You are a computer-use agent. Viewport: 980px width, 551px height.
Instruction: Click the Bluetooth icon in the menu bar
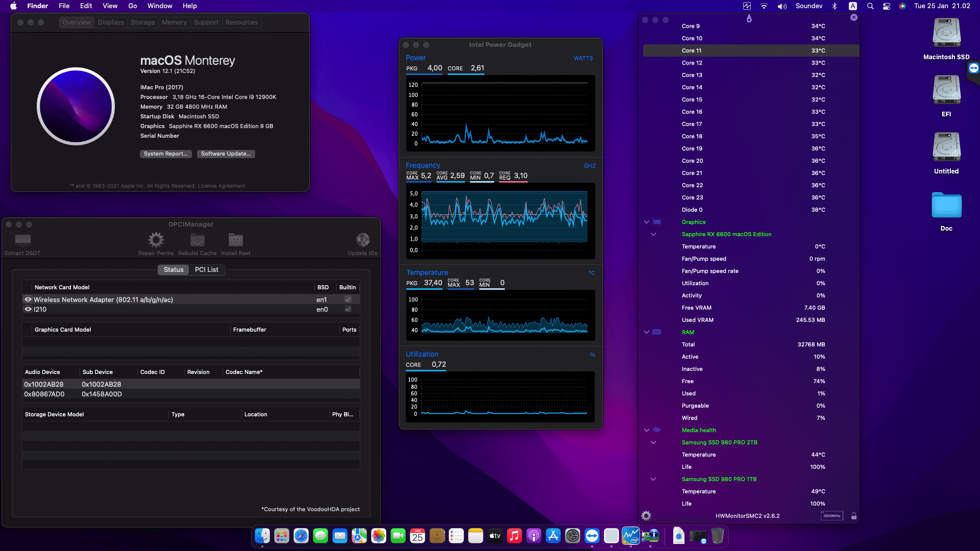click(835, 6)
